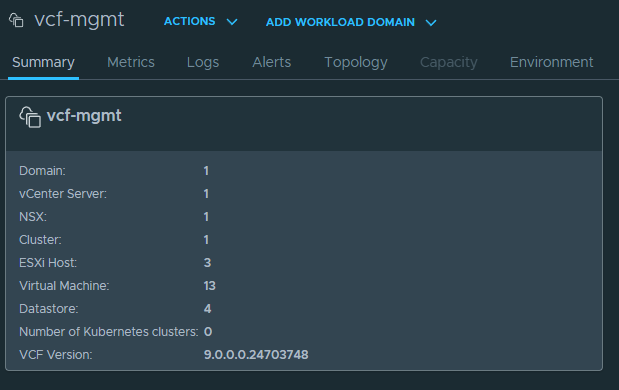The width and height of the screenshot is (619, 390).
Task: Click the Virtual Machine count 13
Action: pyautogui.click(x=210, y=285)
